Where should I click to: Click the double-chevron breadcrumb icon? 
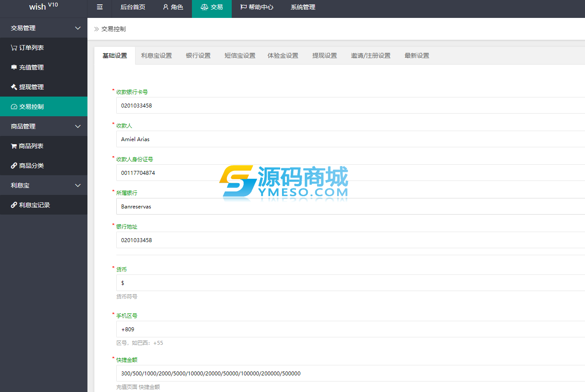(97, 29)
